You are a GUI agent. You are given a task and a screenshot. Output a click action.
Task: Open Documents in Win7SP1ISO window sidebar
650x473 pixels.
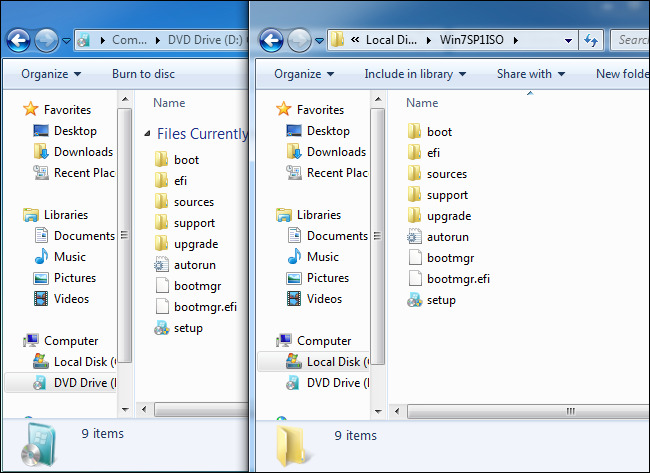(327, 236)
